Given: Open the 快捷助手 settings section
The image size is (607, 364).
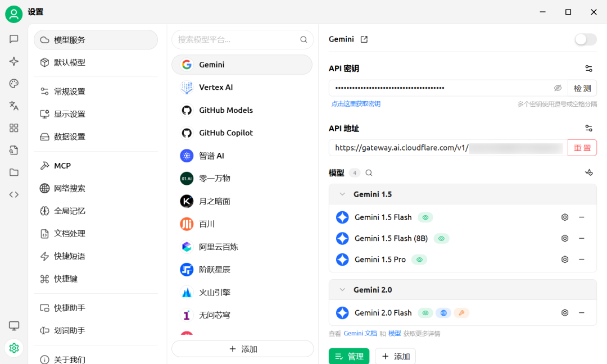Looking at the screenshot, I should pos(96,308).
